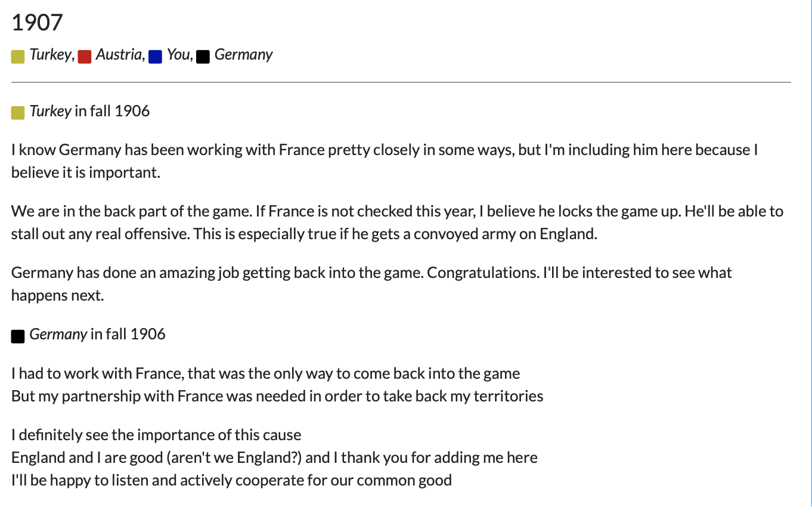Click the blue You color swatch
Viewport: 812px width, 507px height.
pos(156,57)
